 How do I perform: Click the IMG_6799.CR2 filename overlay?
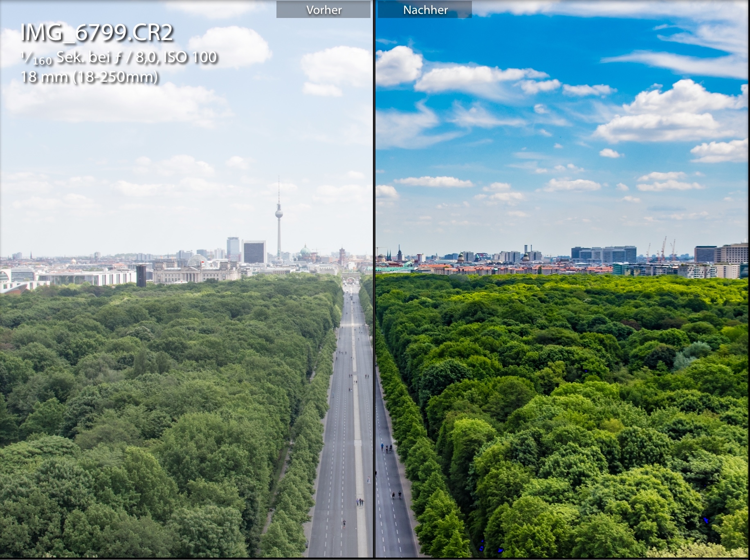pyautogui.click(x=97, y=33)
